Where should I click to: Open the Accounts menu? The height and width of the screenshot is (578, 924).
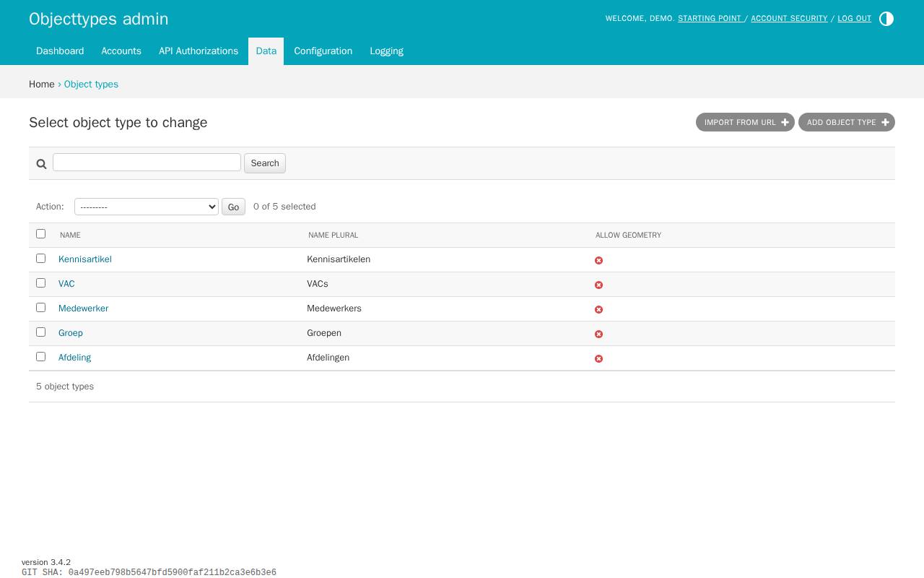point(121,51)
